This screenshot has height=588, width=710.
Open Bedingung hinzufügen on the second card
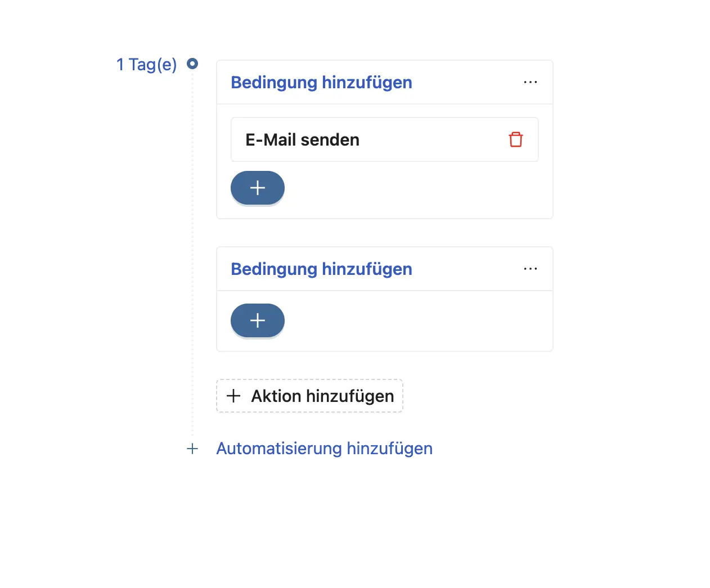click(x=321, y=269)
